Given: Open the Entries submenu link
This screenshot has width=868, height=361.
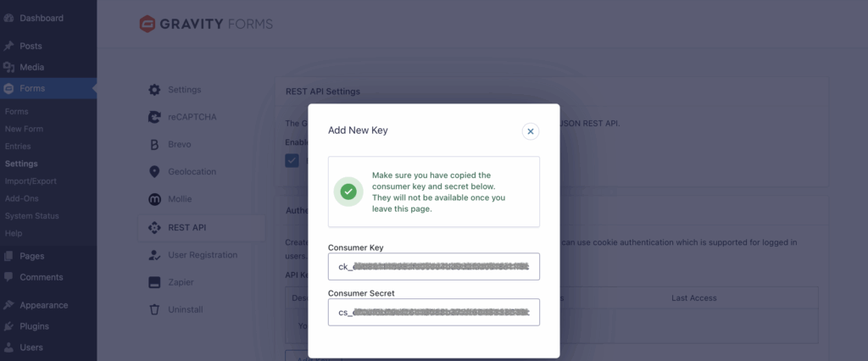Looking at the screenshot, I should pyautogui.click(x=18, y=146).
